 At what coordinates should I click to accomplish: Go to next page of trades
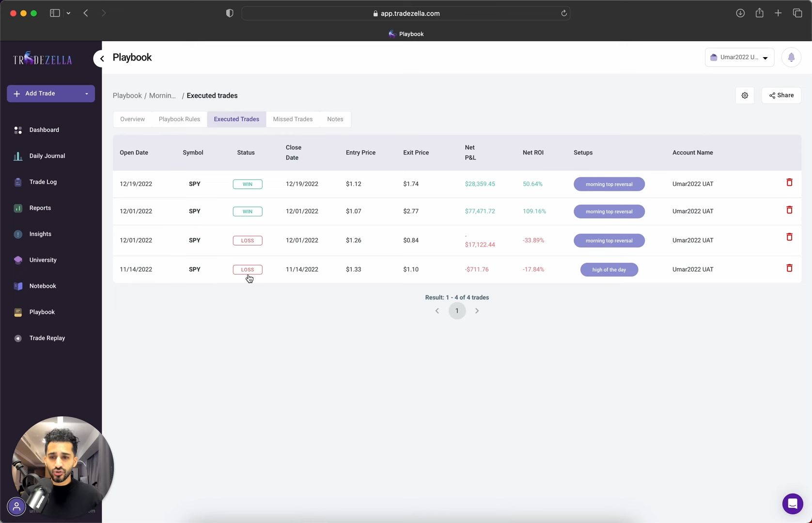(477, 311)
